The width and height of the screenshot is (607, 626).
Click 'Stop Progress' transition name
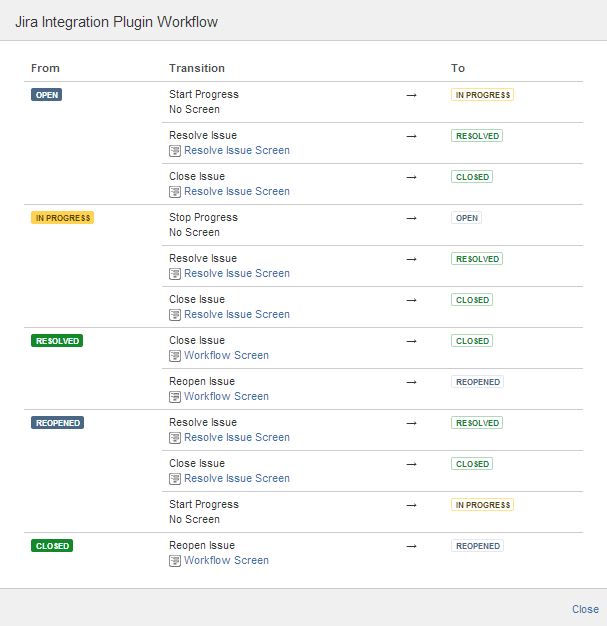click(x=203, y=218)
